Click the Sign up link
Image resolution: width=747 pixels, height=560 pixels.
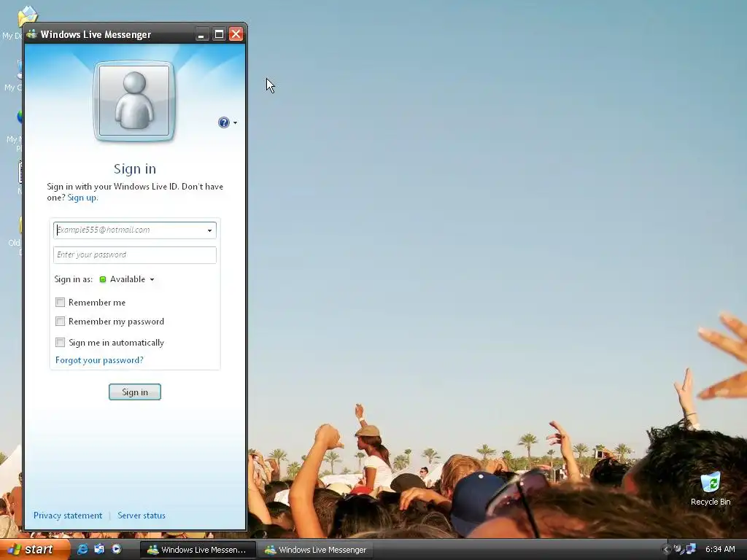(82, 198)
